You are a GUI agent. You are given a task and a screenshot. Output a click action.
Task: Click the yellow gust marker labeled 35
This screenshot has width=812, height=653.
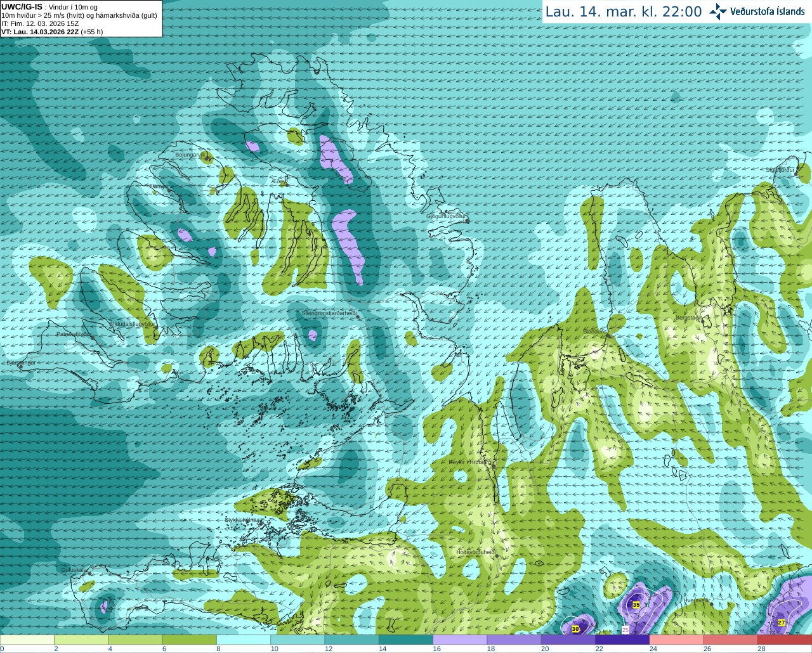coord(636,605)
